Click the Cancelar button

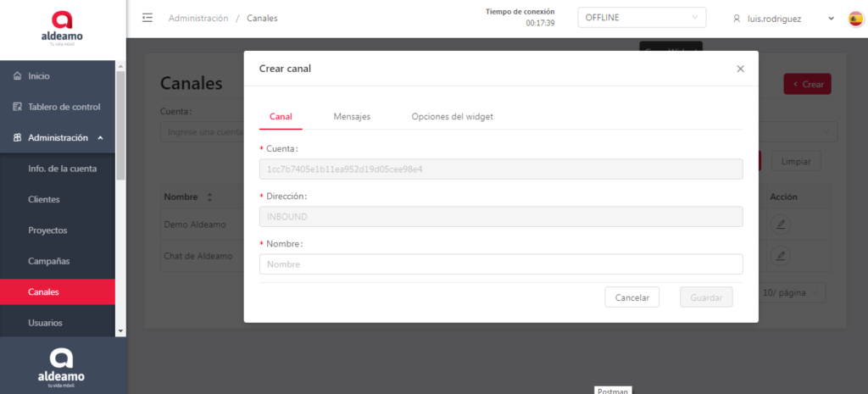coord(632,297)
